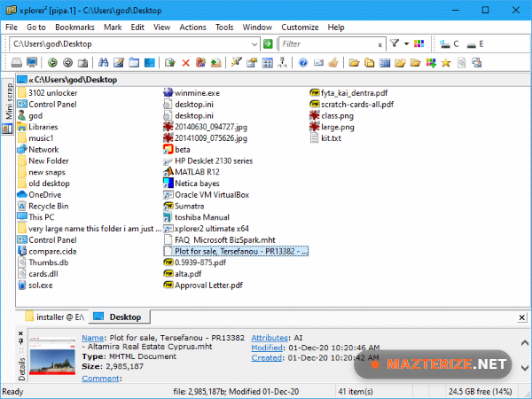
Task: Close the Details pane with its x
Action: 20,333
